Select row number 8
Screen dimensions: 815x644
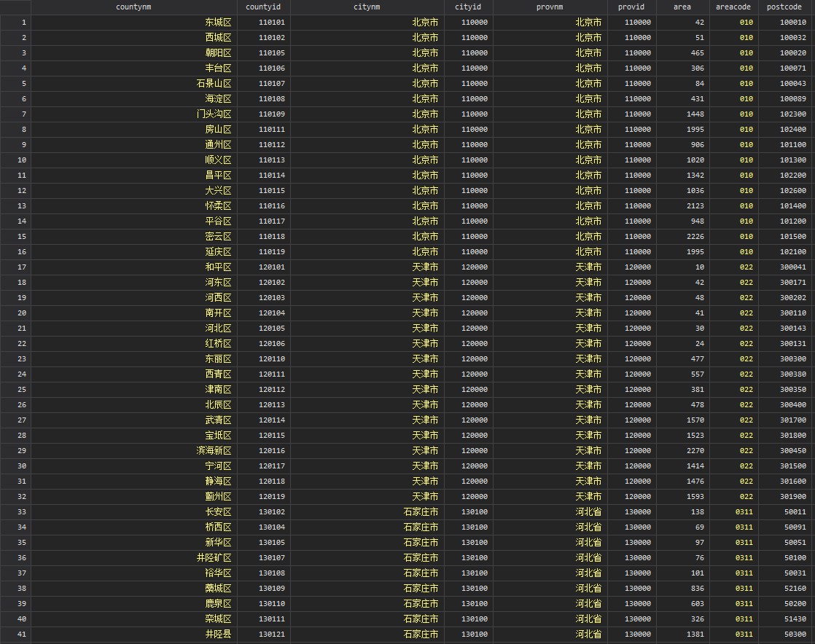coord(15,130)
